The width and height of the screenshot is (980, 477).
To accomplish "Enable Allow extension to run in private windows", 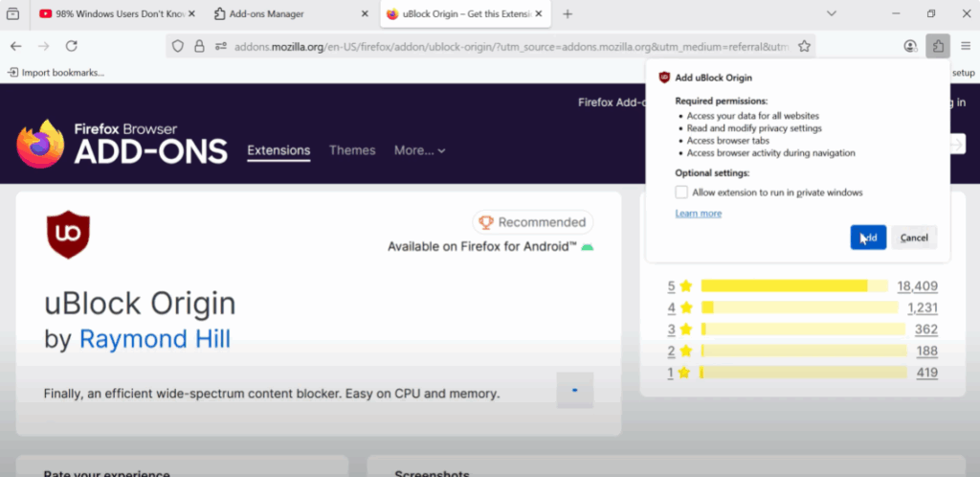I will (x=681, y=192).
